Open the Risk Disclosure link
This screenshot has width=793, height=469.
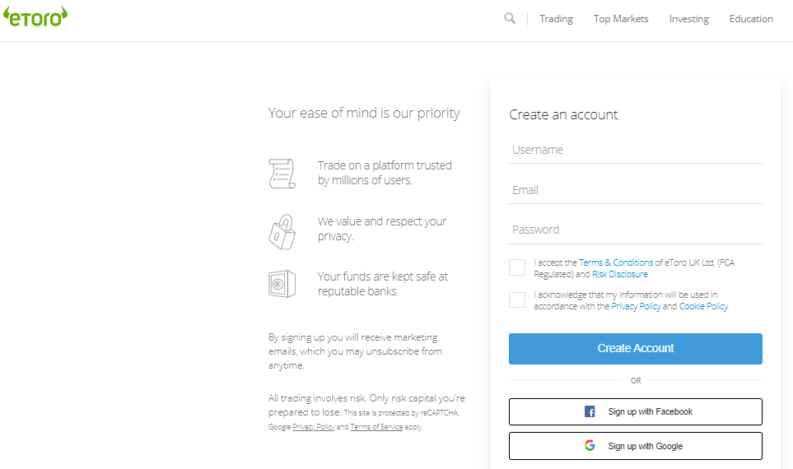[620, 274]
